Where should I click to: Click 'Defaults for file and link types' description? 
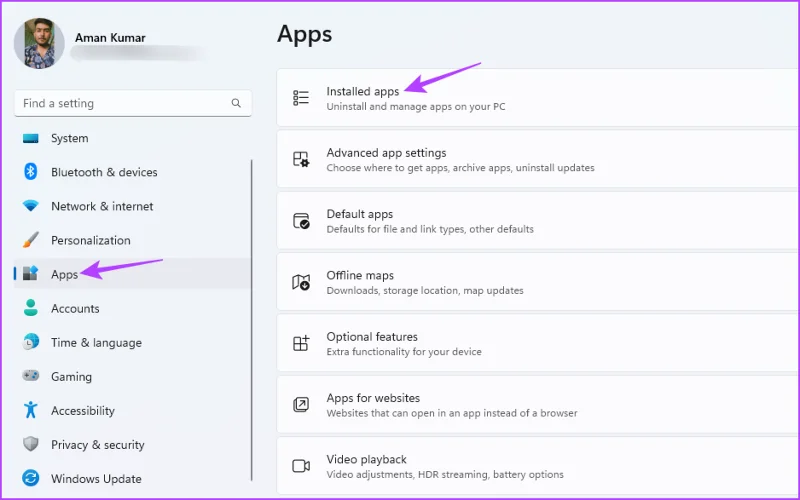[x=430, y=229]
